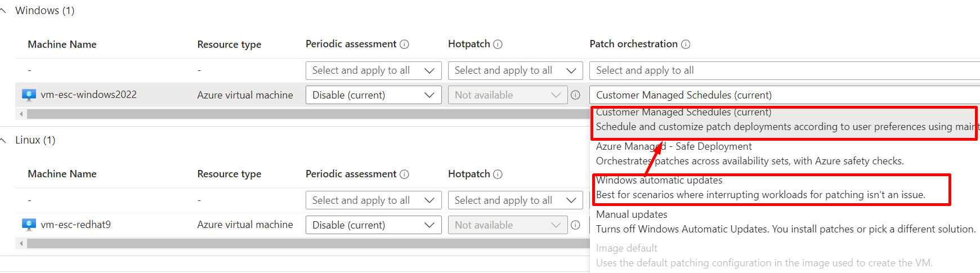980x273 pixels.
Task: Click info icon beside Linux Periodic assessment header
Action: pos(404,174)
